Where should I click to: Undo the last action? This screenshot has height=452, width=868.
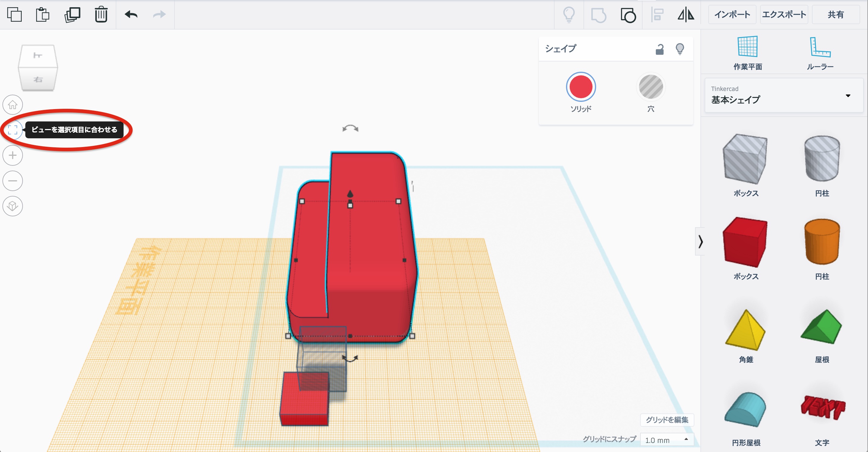pos(131,14)
